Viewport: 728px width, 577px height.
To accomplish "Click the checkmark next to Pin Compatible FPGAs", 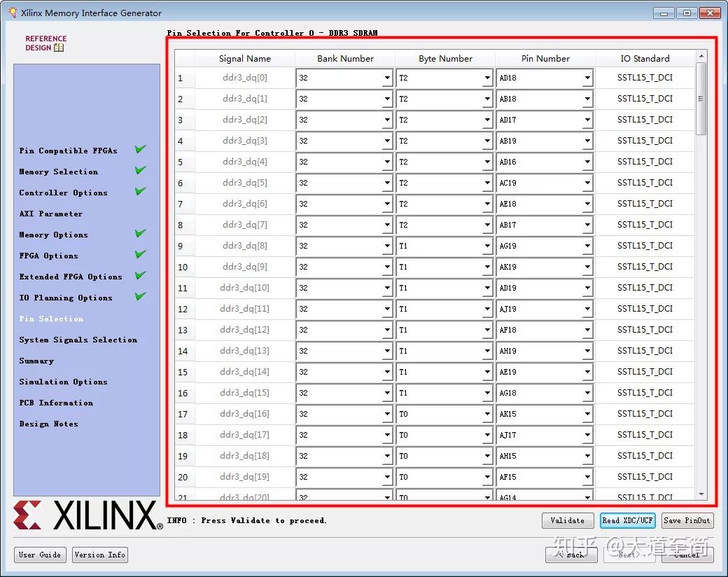I will (x=139, y=149).
